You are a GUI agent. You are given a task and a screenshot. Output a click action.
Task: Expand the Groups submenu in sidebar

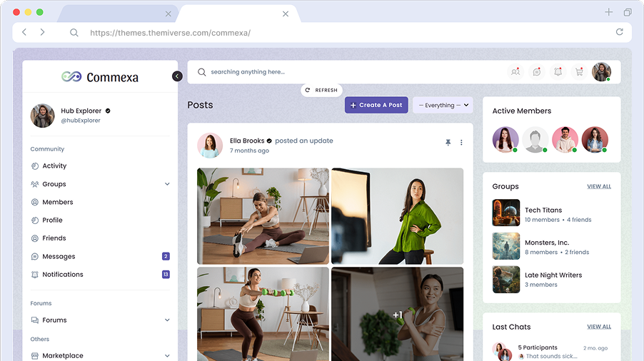point(167,184)
